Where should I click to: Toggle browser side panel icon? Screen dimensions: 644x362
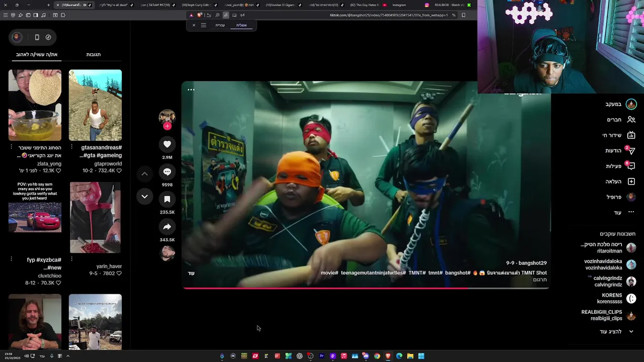coord(36,15)
